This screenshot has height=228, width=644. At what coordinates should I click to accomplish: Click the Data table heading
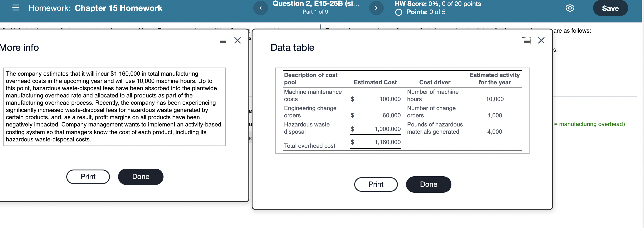pos(292,48)
